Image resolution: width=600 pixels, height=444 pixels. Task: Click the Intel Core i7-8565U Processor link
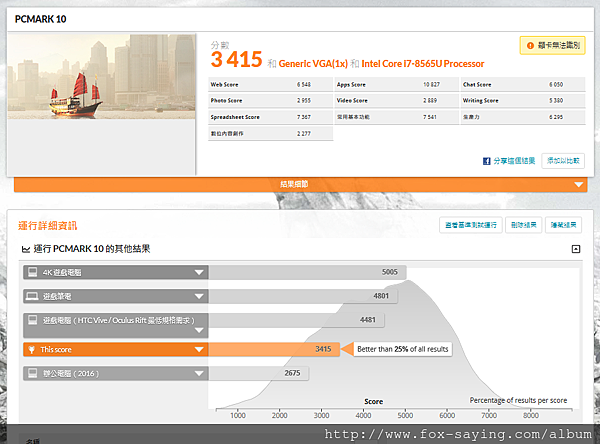click(x=423, y=64)
